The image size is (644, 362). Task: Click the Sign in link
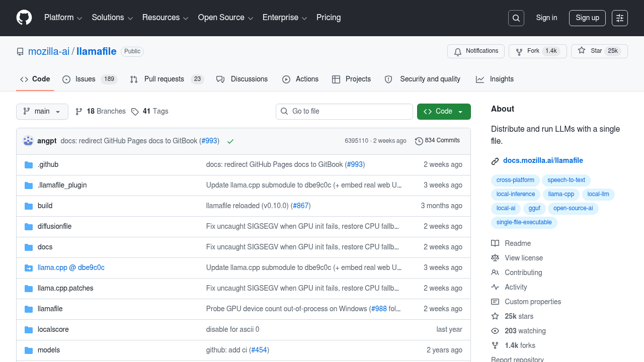tap(546, 18)
